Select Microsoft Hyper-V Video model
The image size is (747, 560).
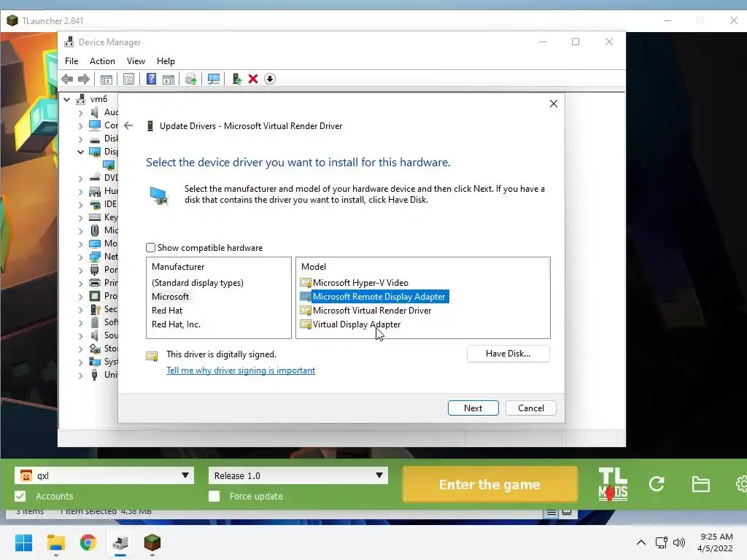pos(355,283)
